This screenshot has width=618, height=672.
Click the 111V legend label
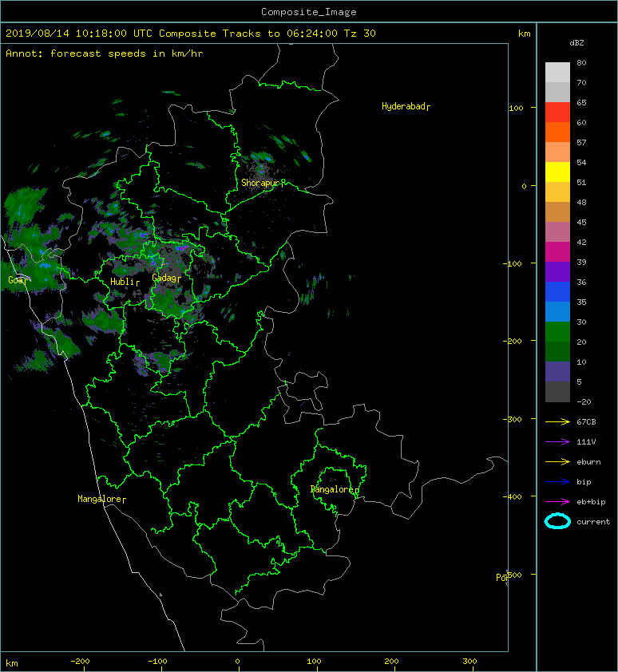586,442
